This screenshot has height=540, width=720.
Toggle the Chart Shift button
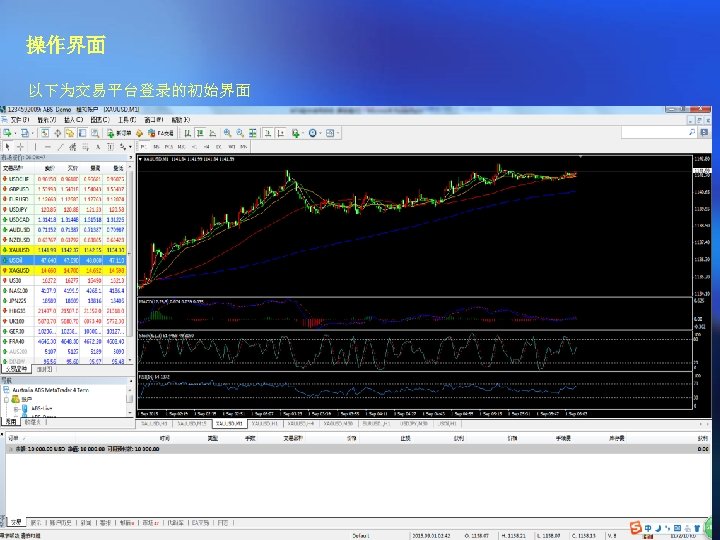[281, 133]
